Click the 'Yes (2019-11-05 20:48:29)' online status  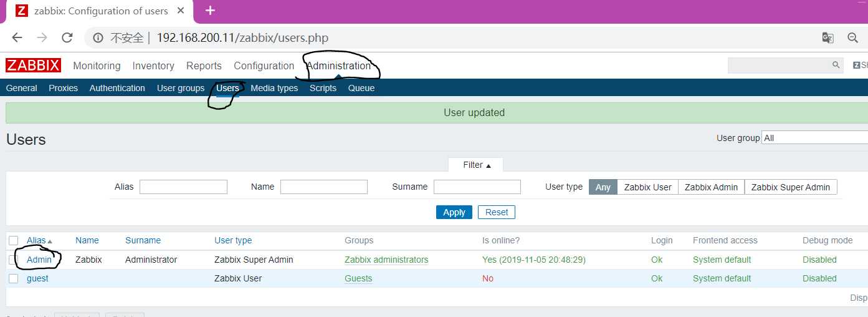click(x=534, y=260)
